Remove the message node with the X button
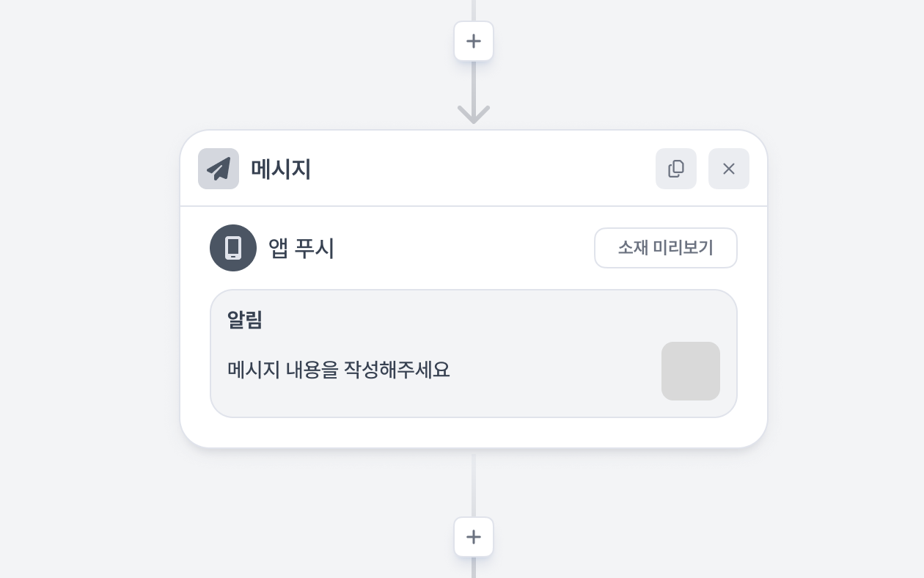 click(729, 169)
